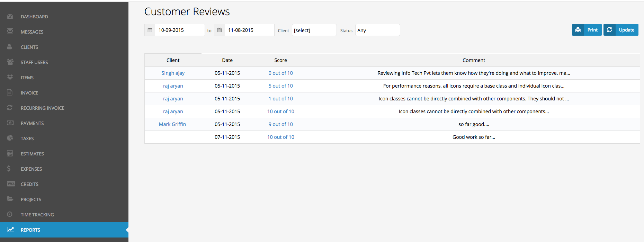644x242 pixels.
Task: Click the Dashboard gauge icon in sidebar
Action: (x=10, y=17)
